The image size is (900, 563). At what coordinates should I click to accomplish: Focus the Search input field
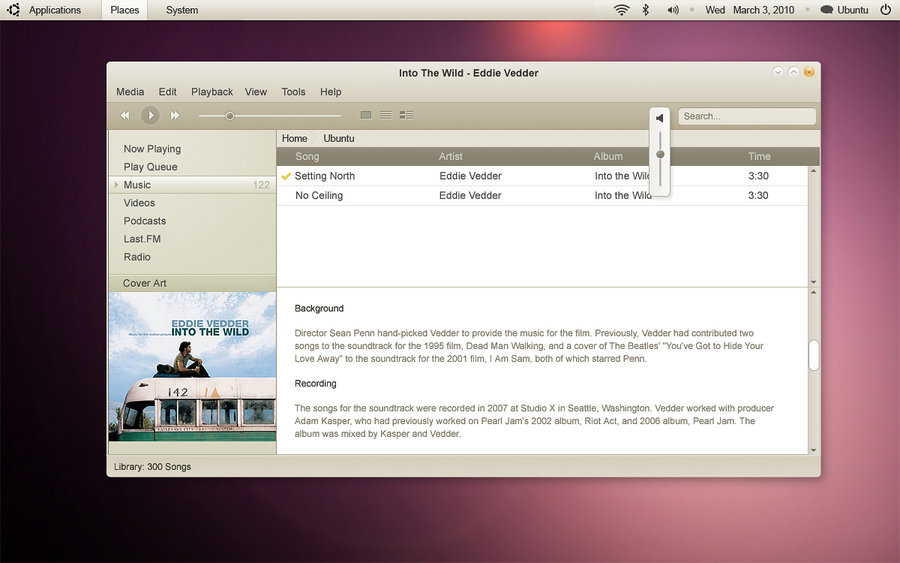[747, 116]
